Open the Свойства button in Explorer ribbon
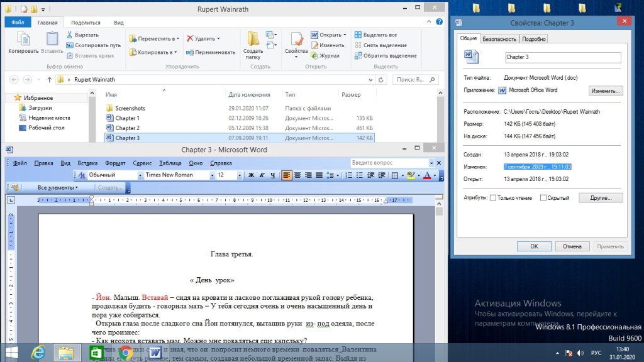Image resolution: width=644 pixels, height=362 pixels. click(296, 45)
